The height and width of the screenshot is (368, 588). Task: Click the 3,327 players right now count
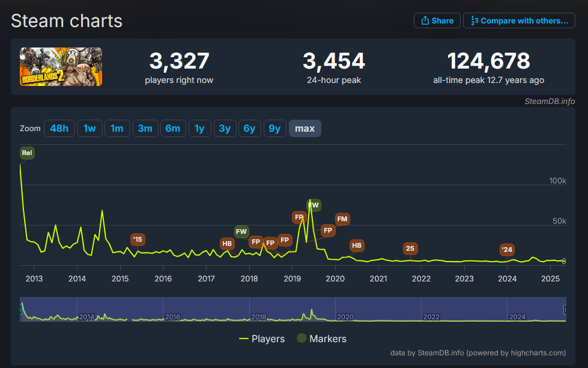click(x=179, y=61)
